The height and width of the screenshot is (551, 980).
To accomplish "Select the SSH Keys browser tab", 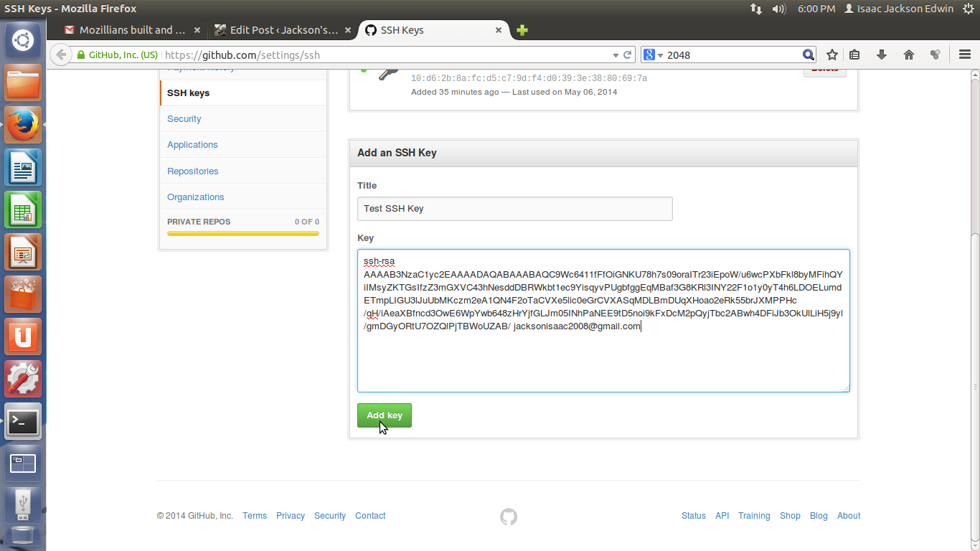I will coord(433,30).
